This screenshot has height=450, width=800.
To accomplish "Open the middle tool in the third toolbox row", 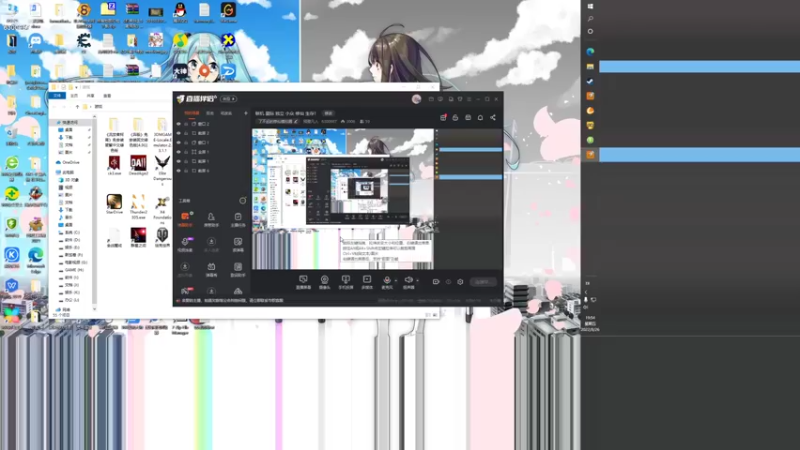I will (x=211, y=269).
